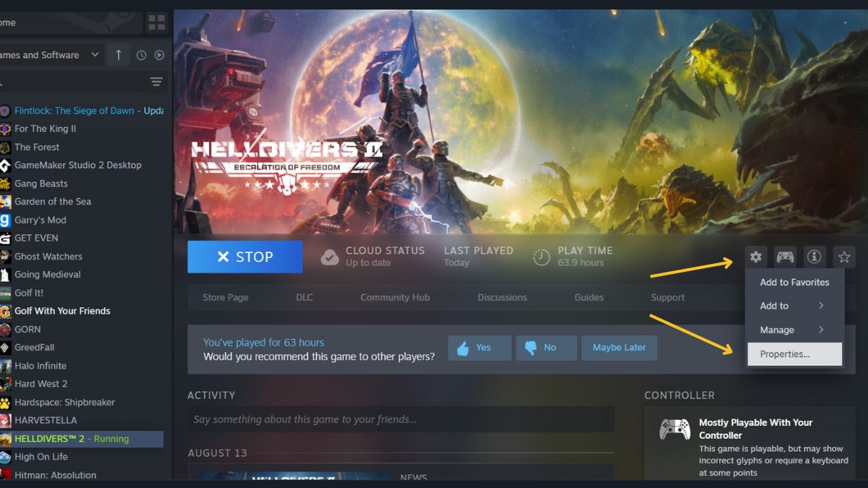Open the Discussions tab
The width and height of the screenshot is (868, 488).
pyautogui.click(x=502, y=297)
